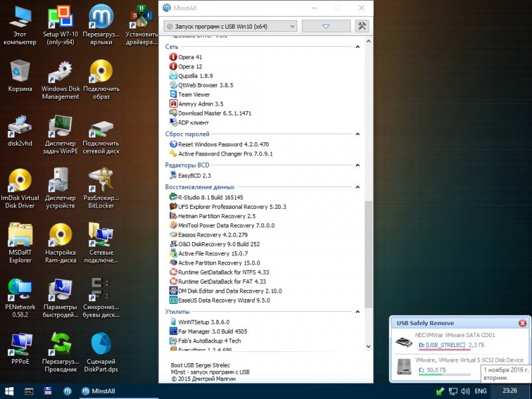Collapse the Восстановление данных section
The height and width of the screenshot is (399, 532).
358,187
